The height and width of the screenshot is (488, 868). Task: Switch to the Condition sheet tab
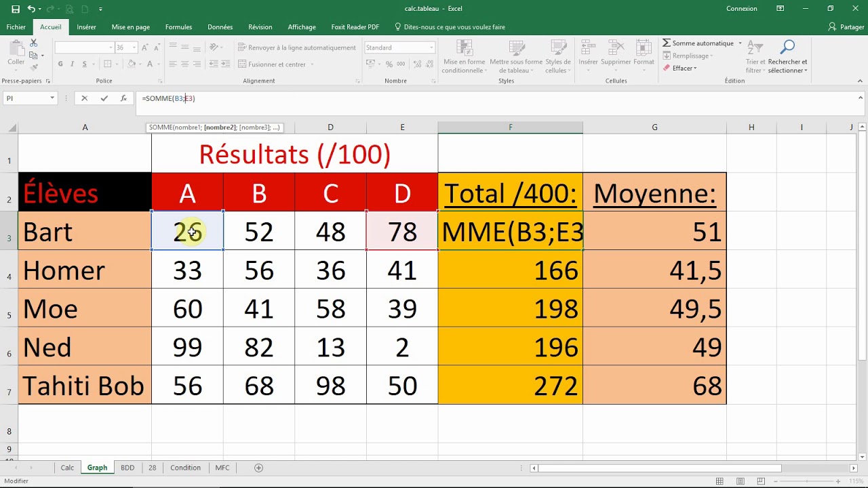pos(185,468)
